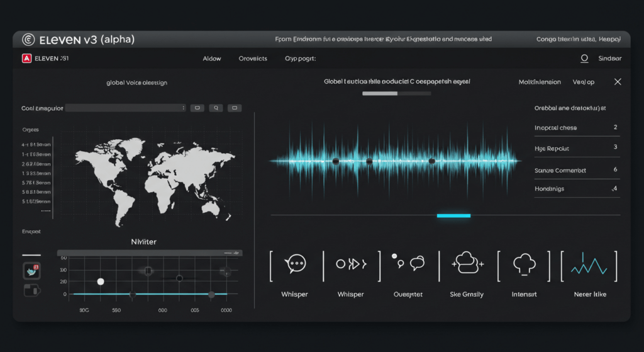Select the Whisper play-arrows icon
The height and width of the screenshot is (352, 644).
351,264
